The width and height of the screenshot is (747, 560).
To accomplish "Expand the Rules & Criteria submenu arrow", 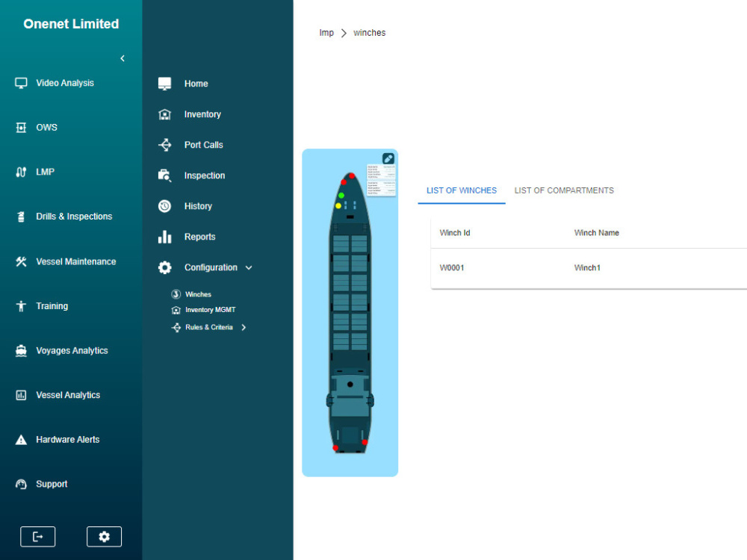I will coord(244,328).
